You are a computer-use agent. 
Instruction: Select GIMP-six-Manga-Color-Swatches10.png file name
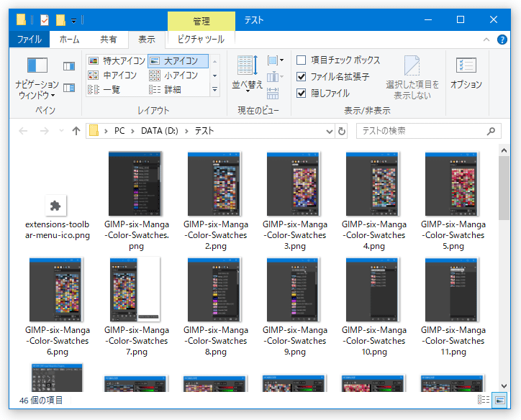pos(374,341)
